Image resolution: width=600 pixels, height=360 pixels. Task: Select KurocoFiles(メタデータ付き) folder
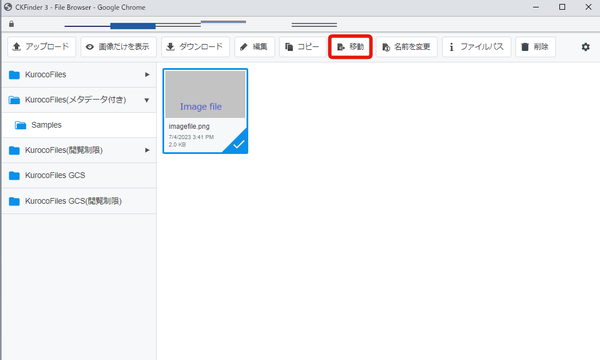click(x=79, y=100)
